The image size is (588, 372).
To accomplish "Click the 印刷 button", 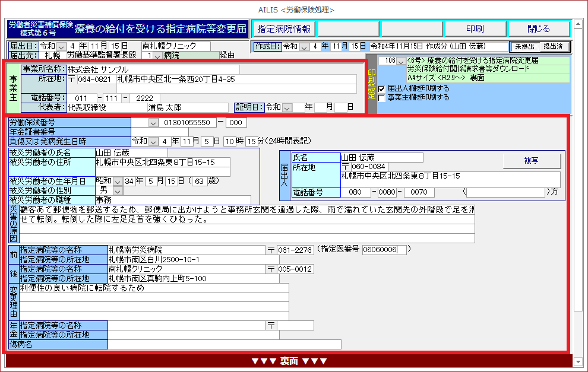I will (474, 28).
